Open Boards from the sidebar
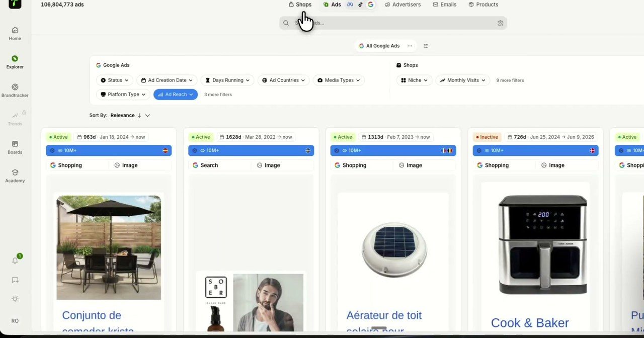 15,148
